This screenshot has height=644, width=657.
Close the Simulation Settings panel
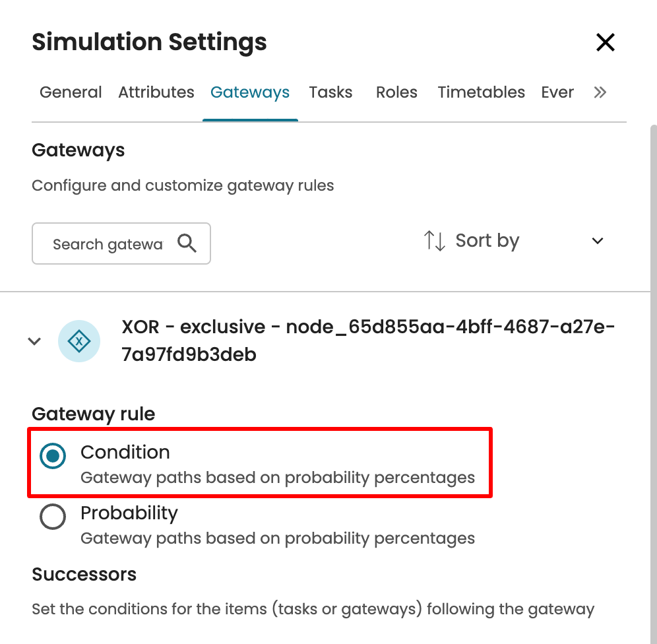605,43
